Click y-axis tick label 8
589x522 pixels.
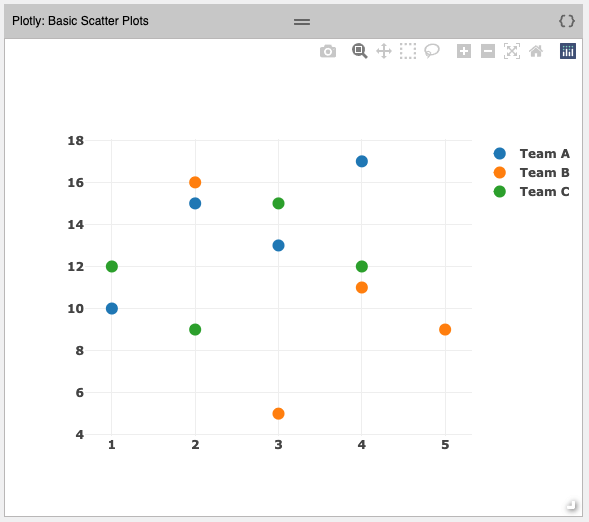tap(80, 351)
